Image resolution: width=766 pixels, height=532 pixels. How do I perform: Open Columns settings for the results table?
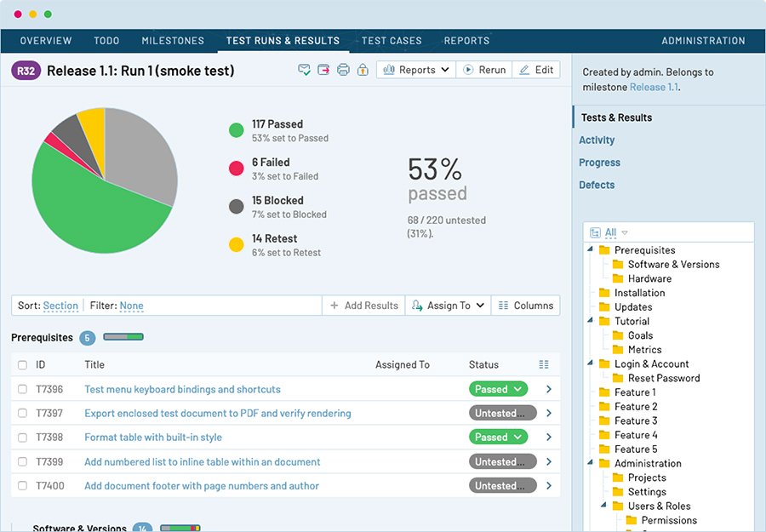[525, 305]
